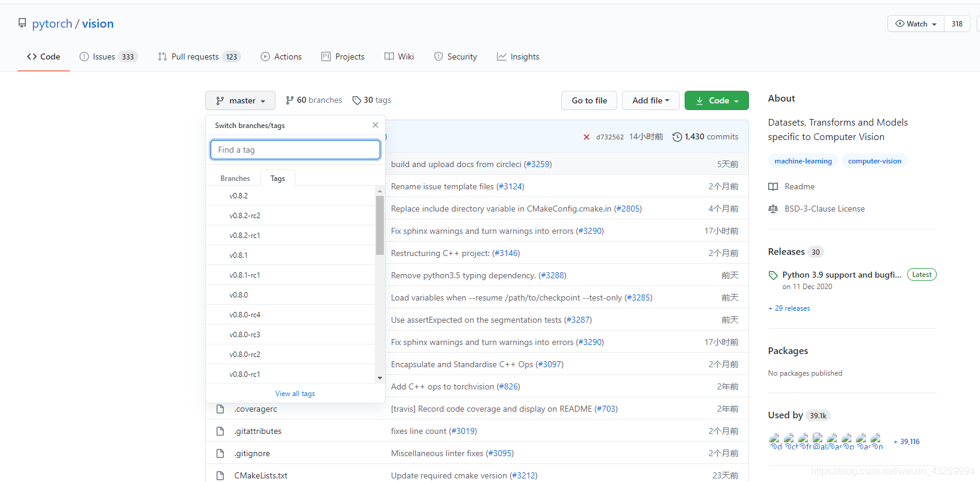Click the Go to file button
Image resolution: width=980 pixels, height=482 pixels.
click(x=589, y=100)
